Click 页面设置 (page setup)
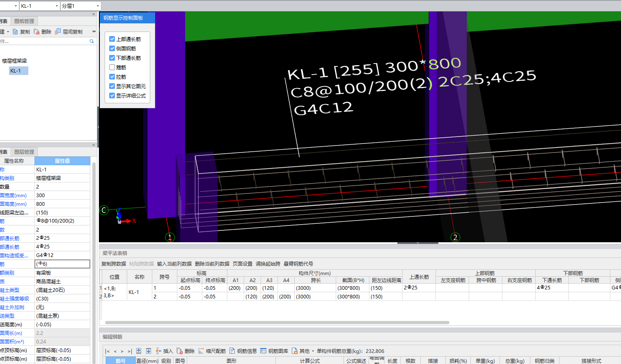621x364 pixels. coord(243,264)
